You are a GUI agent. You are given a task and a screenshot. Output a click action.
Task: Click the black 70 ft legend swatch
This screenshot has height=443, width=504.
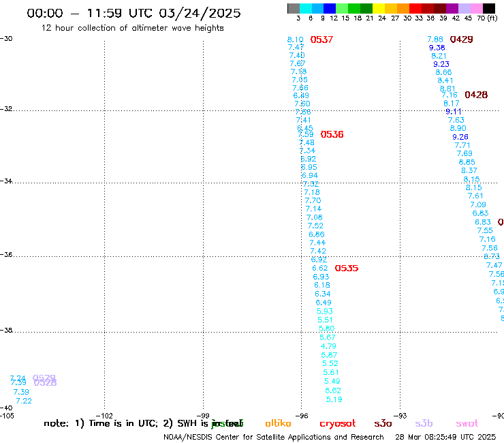[489, 8]
